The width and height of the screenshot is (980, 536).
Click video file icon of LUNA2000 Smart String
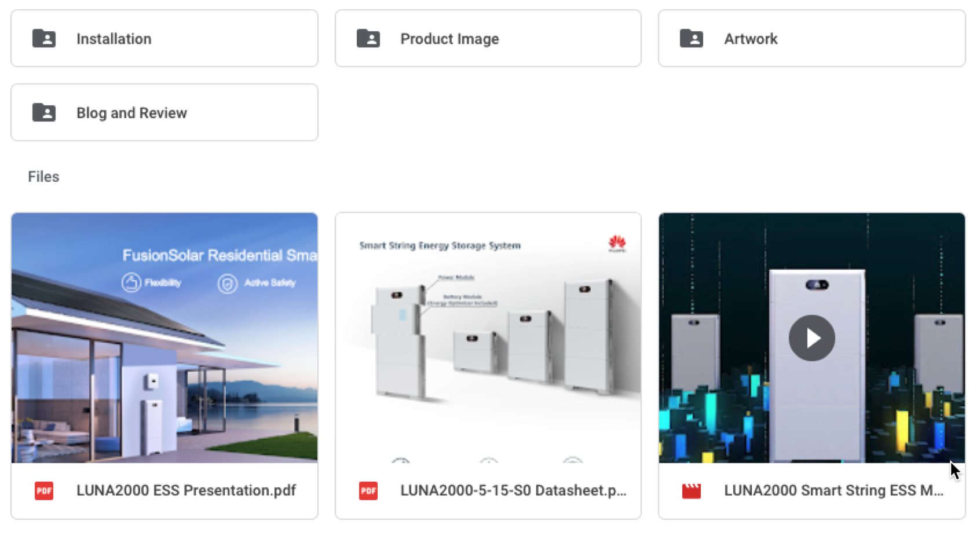pyautogui.click(x=692, y=491)
